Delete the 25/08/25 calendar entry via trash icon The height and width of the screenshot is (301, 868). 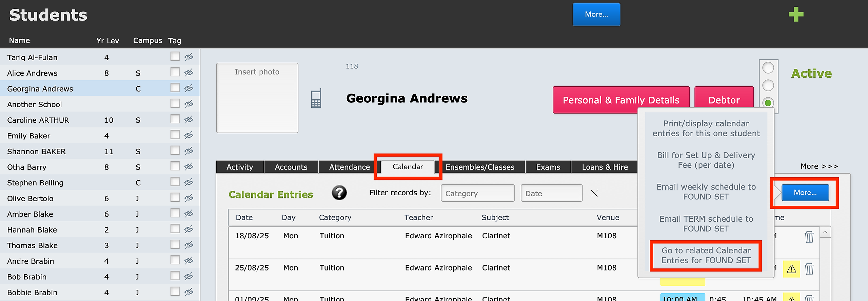809,269
